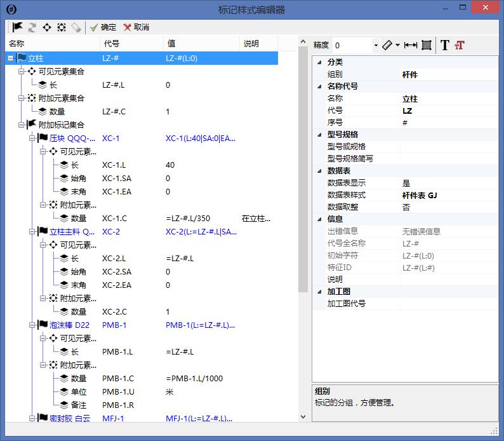Collapse the 立柱 root tree node
This screenshot has height=441, width=504.
pyautogui.click(x=11, y=58)
